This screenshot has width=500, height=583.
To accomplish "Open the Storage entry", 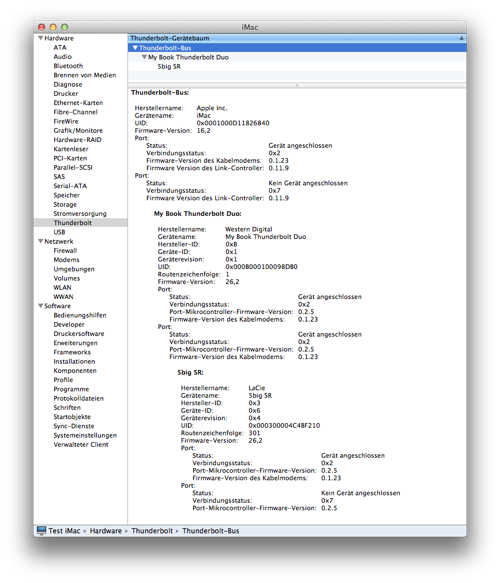I will pyautogui.click(x=65, y=204).
